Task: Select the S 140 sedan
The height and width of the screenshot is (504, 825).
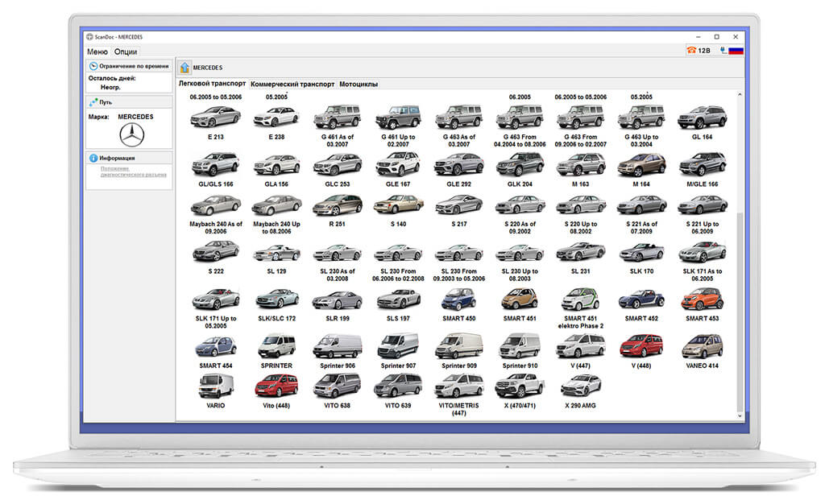Action: point(398,204)
